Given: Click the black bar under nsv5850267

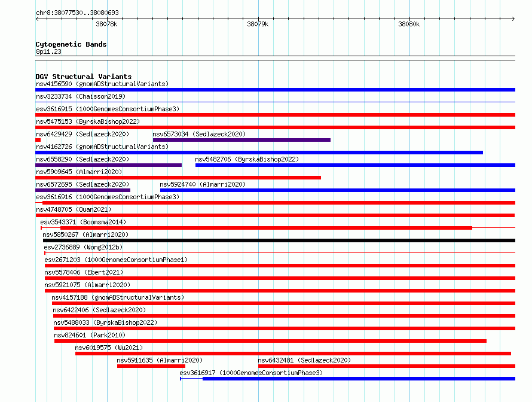Looking at the screenshot, I should [279, 240].
